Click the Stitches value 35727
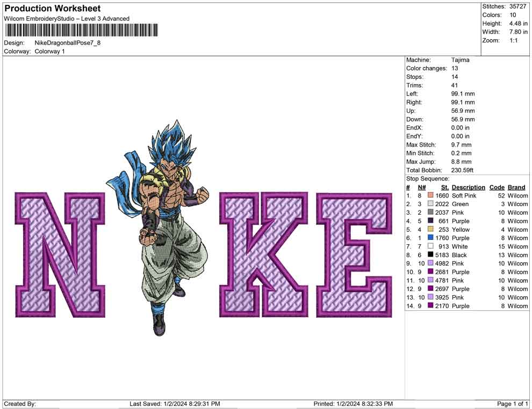Image resolution: width=532 pixels, height=409 pixels. [517, 6]
